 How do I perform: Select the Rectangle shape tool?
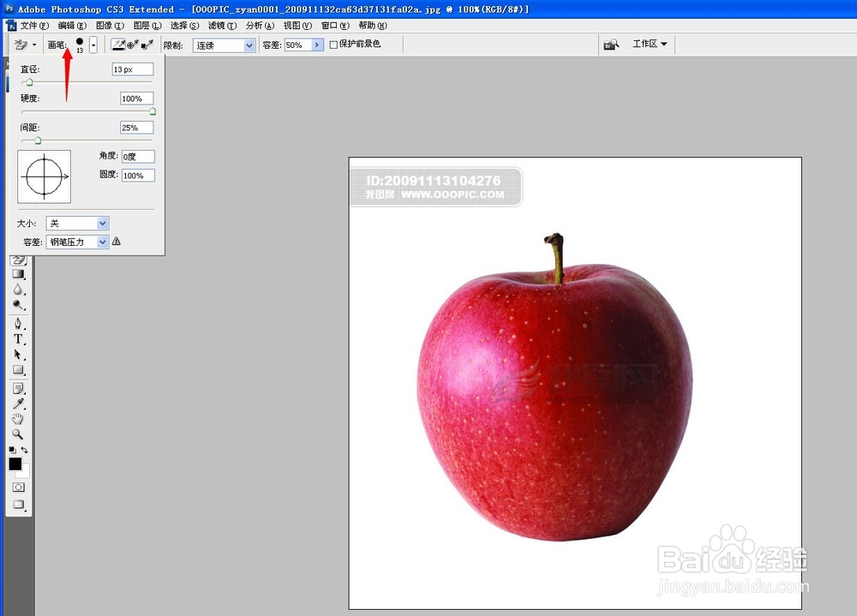(18, 370)
